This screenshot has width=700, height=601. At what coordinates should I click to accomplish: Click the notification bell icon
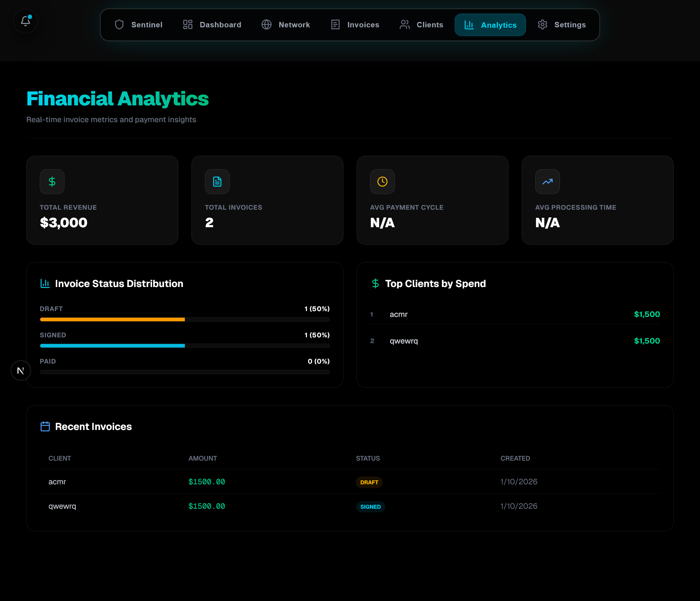[26, 21]
